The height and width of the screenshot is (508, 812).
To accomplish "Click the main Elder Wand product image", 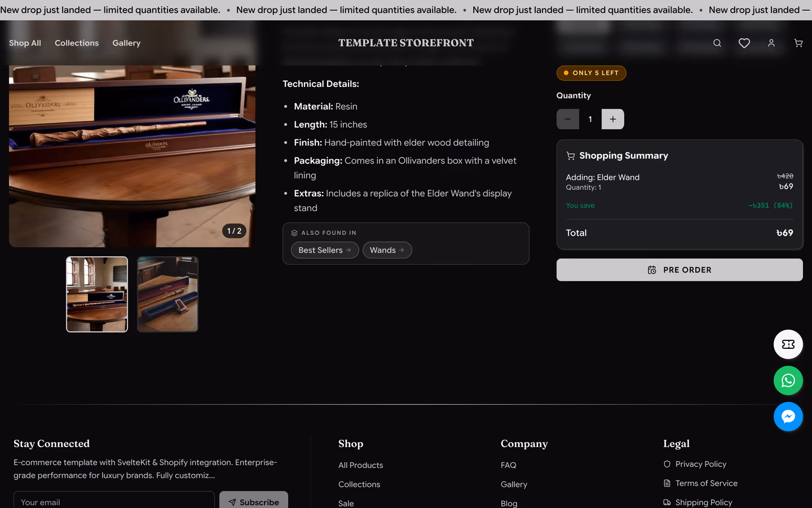I will click(x=132, y=156).
